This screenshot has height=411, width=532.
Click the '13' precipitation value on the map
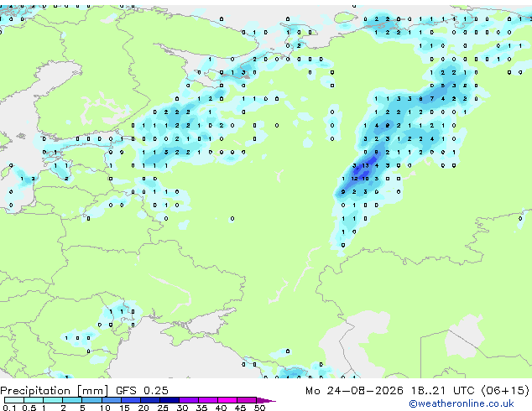coord(365,165)
